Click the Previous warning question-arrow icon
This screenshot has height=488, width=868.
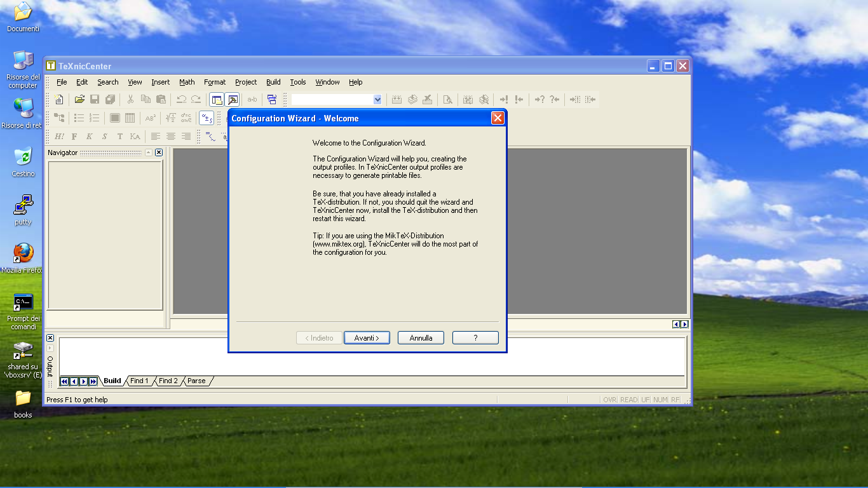coord(555,99)
